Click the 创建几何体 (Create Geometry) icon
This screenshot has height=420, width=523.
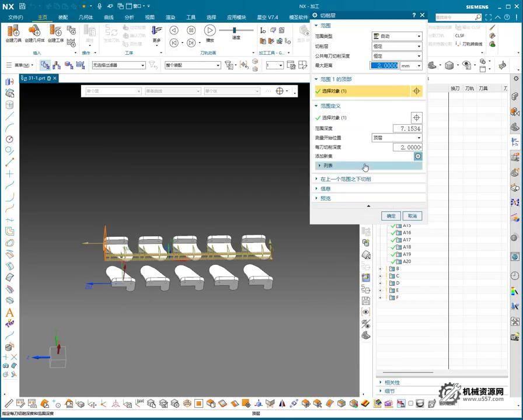point(34,31)
